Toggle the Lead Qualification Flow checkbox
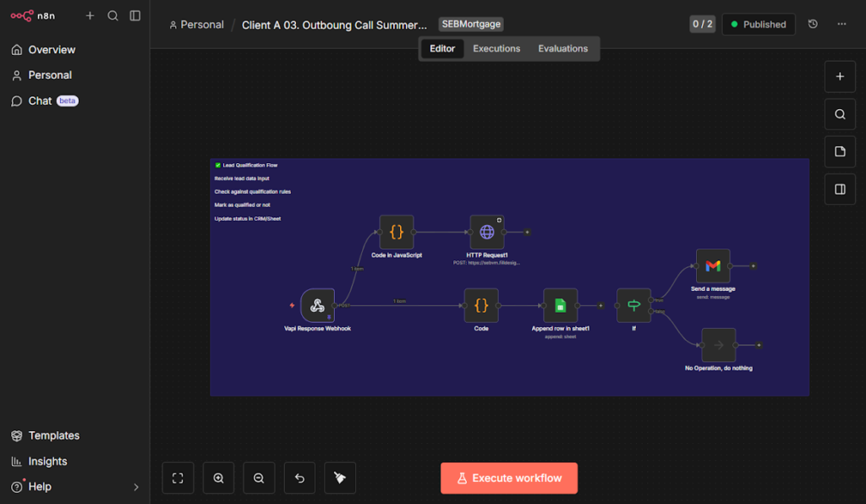This screenshot has height=504, width=866. point(217,165)
